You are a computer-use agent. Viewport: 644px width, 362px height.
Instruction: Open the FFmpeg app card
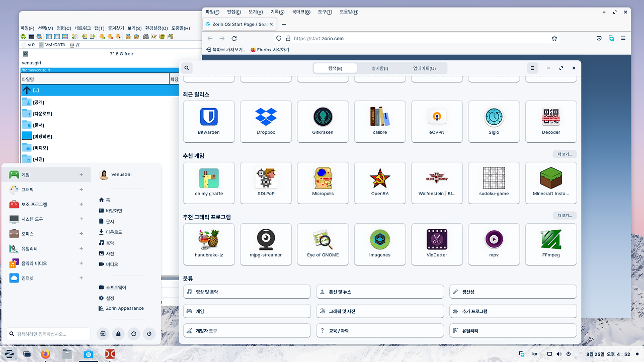[551, 244]
